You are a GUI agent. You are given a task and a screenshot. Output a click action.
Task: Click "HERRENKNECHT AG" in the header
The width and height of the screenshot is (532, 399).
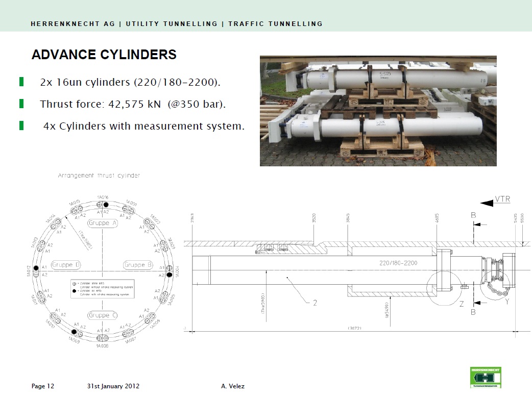point(73,24)
